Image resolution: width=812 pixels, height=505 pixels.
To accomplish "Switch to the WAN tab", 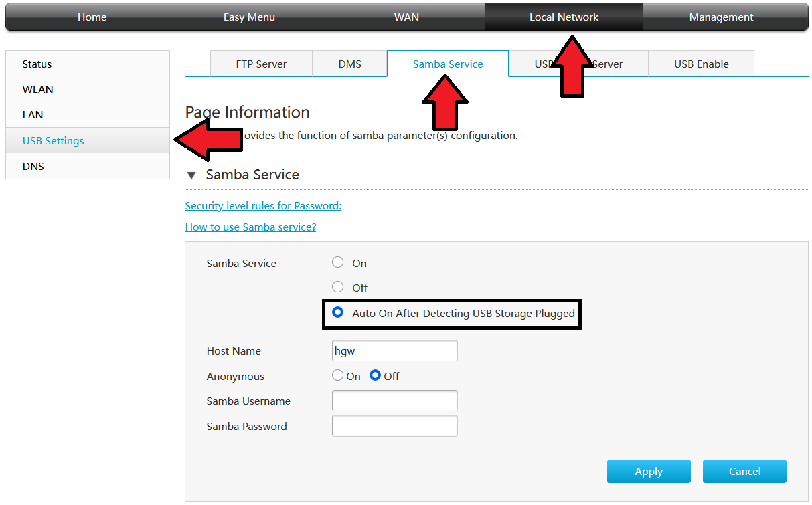I will 406,17.
